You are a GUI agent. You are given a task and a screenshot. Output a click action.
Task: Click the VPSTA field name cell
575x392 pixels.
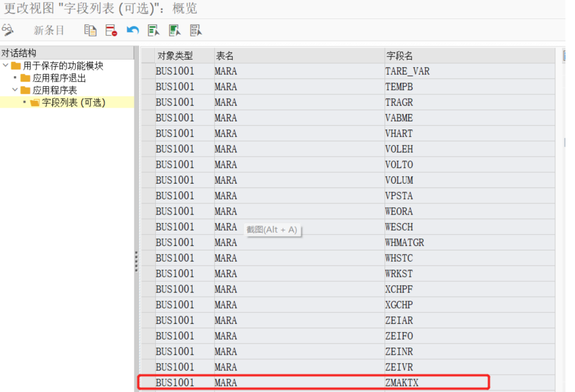click(470, 196)
